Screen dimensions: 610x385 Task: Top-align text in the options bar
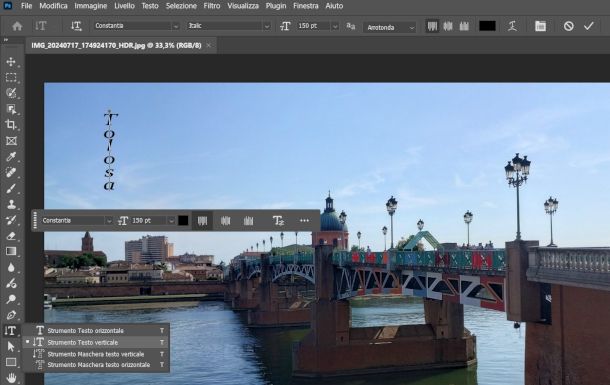pos(432,26)
